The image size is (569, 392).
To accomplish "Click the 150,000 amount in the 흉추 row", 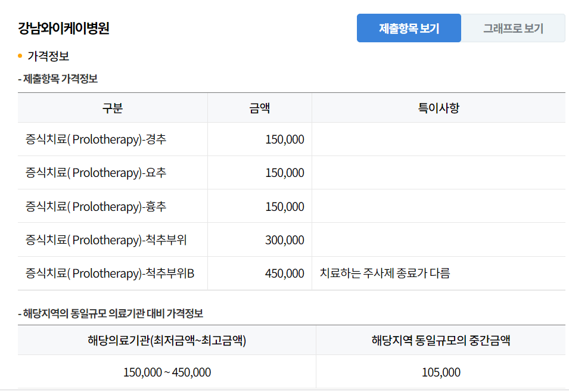I will 285,207.
